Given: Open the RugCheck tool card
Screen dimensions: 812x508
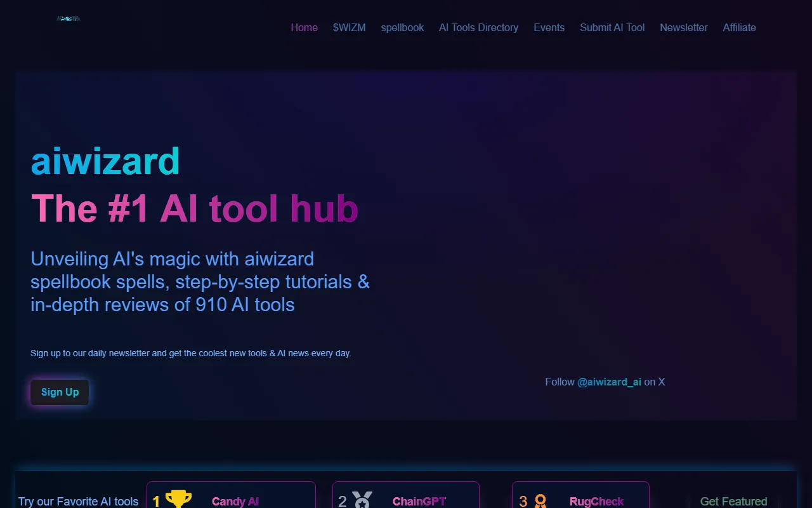Looking at the screenshot, I should (580, 495).
